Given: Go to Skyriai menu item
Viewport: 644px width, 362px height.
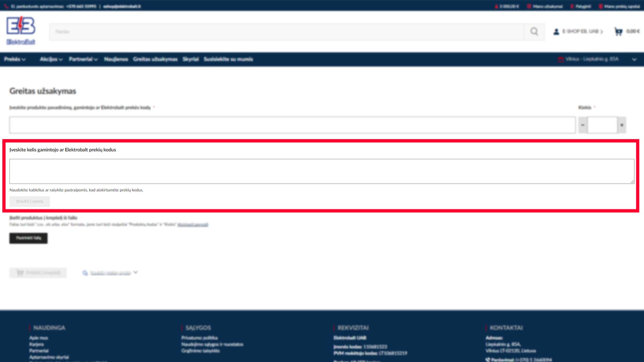Looking at the screenshot, I should (x=191, y=59).
